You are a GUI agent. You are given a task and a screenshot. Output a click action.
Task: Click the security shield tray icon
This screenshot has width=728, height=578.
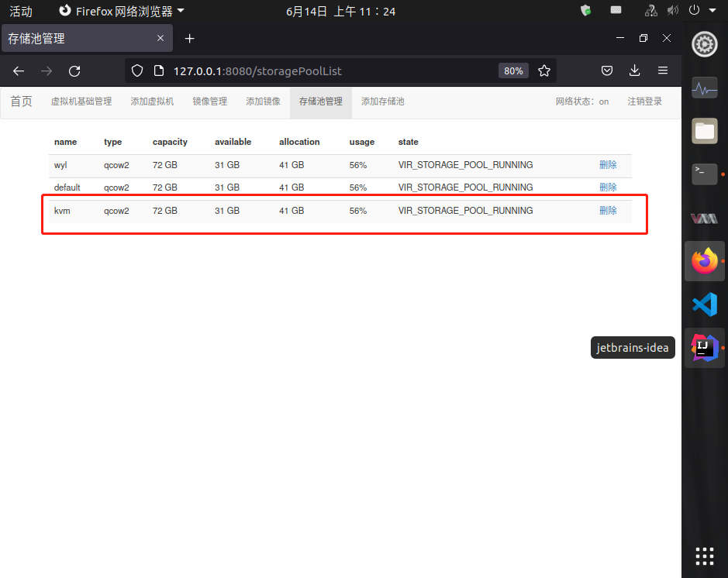(x=586, y=10)
